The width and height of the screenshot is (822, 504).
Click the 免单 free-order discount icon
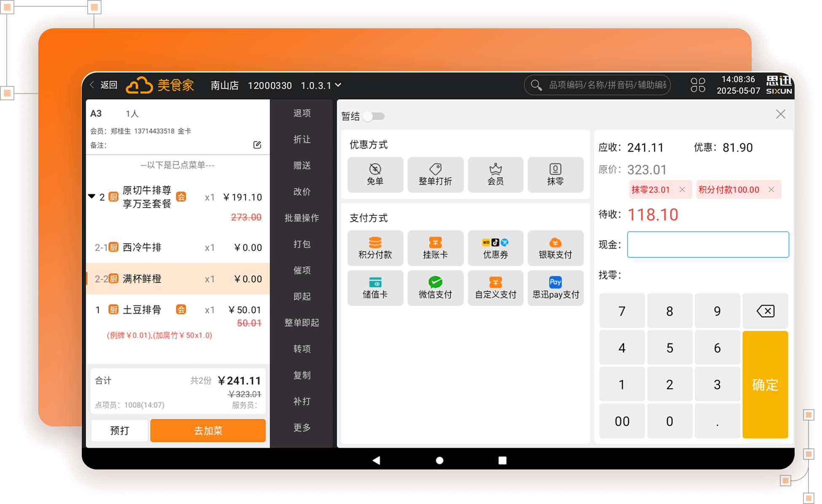375,174
